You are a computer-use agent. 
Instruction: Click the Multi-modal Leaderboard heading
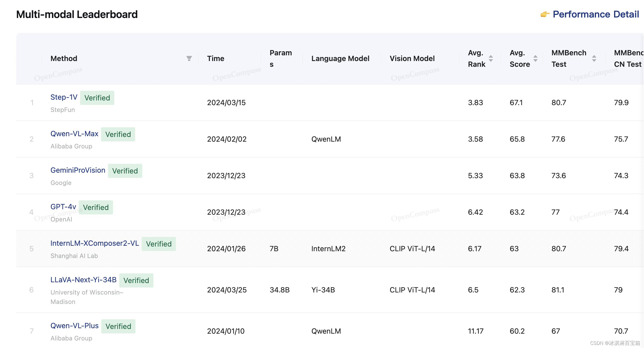77,14
